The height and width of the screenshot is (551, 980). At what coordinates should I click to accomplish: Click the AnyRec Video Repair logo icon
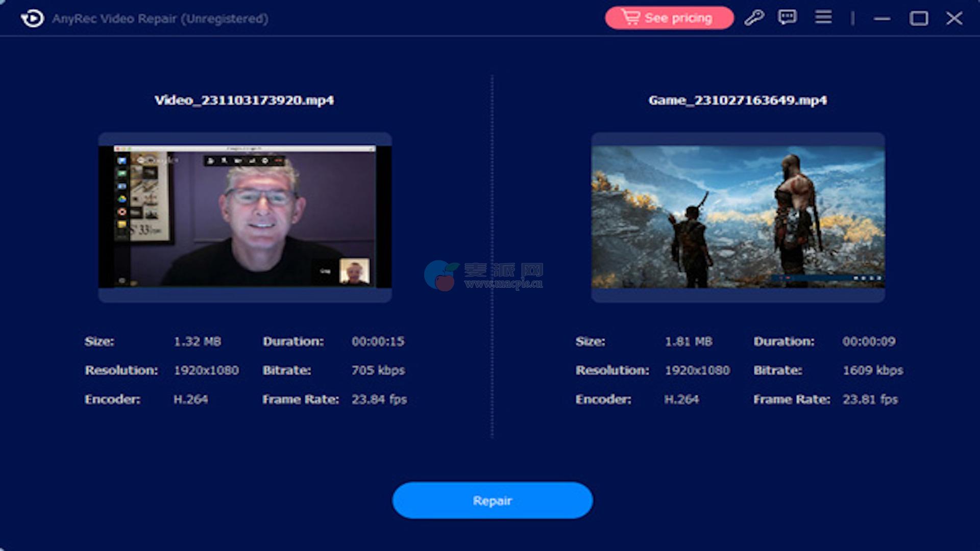click(32, 18)
